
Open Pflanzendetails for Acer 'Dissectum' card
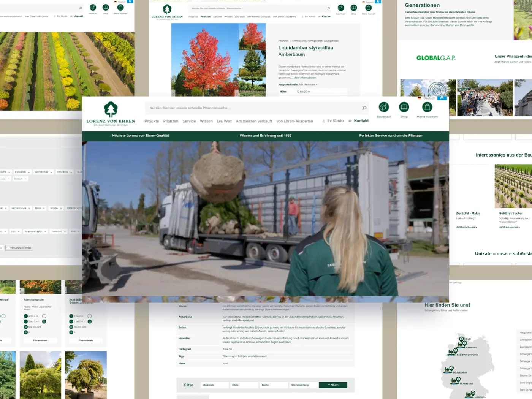click(x=86, y=340)
